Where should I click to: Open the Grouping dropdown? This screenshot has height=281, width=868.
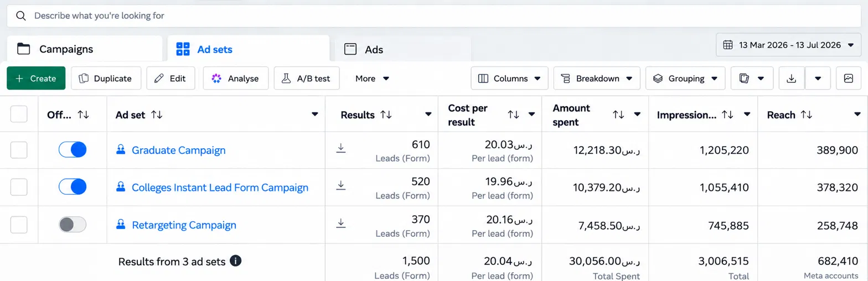(x=685, y=79)
